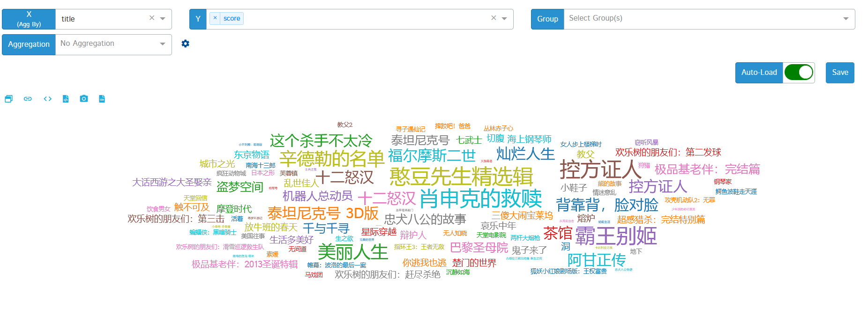This screenshot has width=868, height=331.
Task: Remove the score tag from Y
Action: tap(215, 18)
